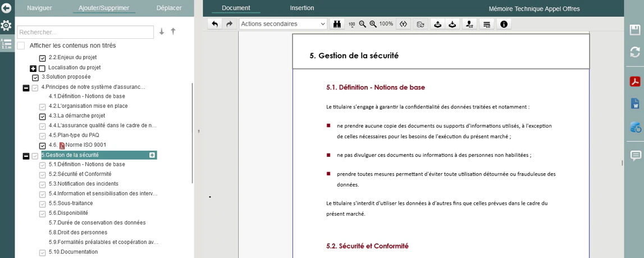This screenshot has width=644, height=258.
Task: Click the undo arrow in the toolbar
Action: click(215, 24)
